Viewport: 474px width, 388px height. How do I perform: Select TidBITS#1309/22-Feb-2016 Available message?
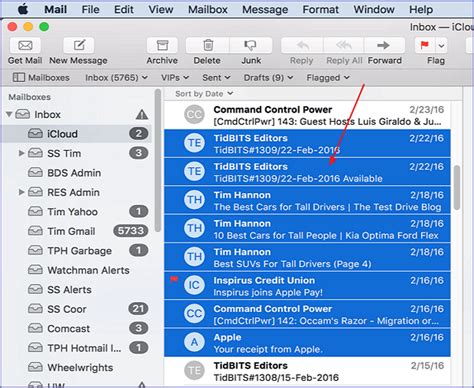click(x=307, y=172)
